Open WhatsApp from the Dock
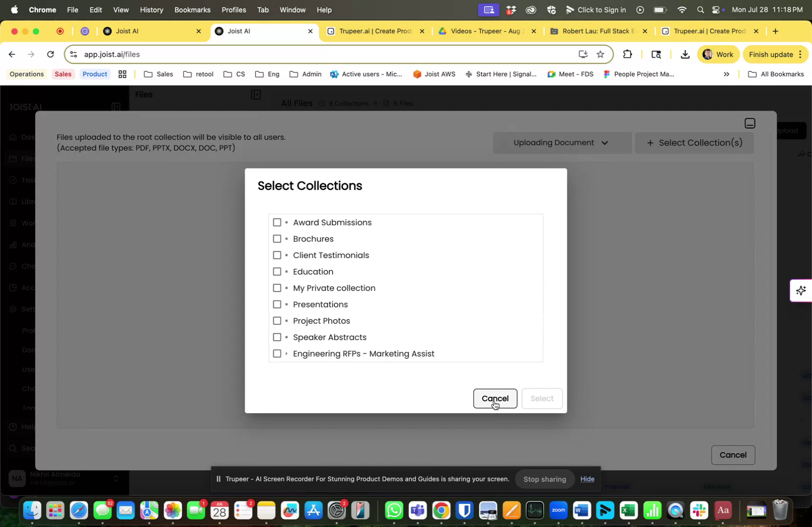This screenshot has height=527, width=812. 394,510
